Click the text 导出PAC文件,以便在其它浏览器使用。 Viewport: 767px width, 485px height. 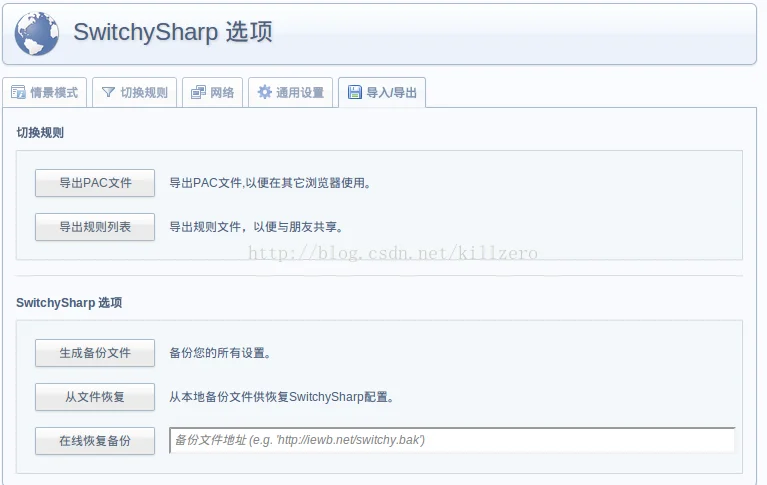[270, 183]
